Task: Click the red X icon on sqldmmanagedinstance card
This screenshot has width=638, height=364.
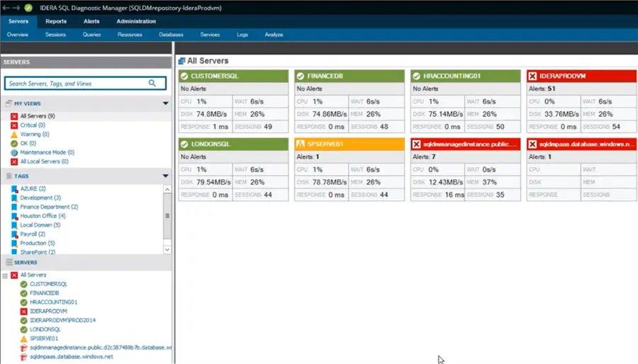Action: tap(416, 144)
